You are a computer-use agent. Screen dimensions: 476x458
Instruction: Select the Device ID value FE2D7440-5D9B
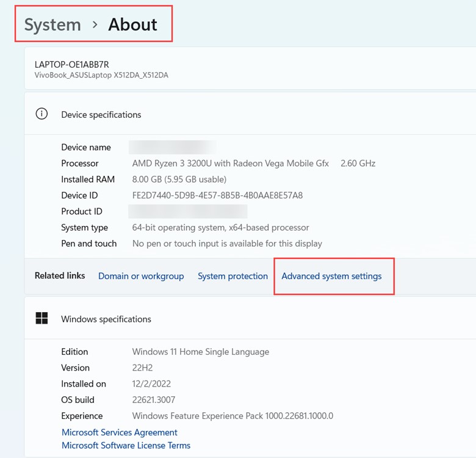coord(217,195)
